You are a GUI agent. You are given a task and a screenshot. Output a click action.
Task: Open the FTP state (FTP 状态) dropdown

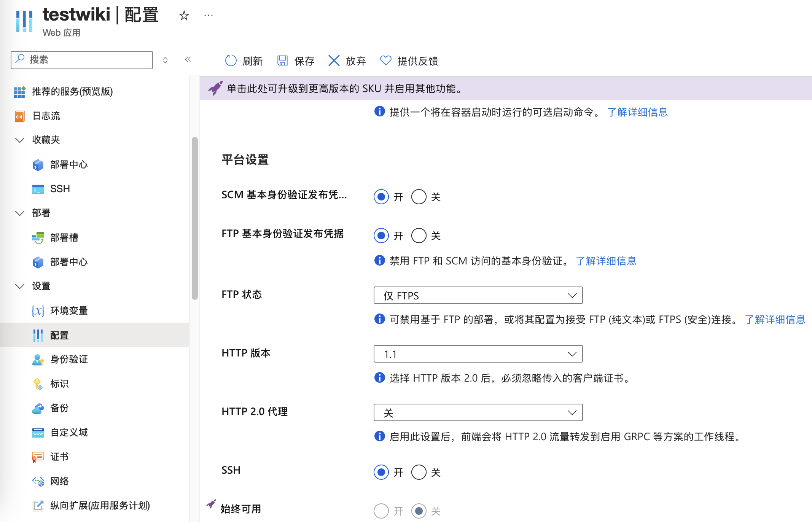pyautogui.click(x=478, y=295)
